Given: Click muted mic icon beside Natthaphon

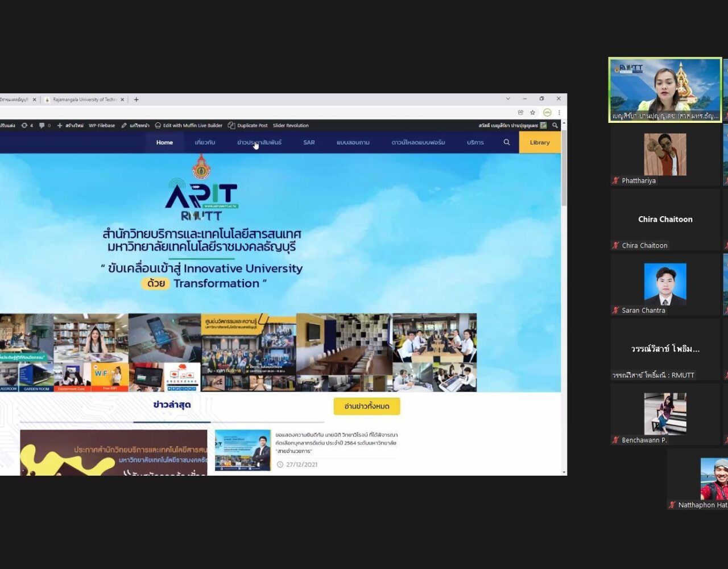Looking at the screenshot, I should click(672, 505).
